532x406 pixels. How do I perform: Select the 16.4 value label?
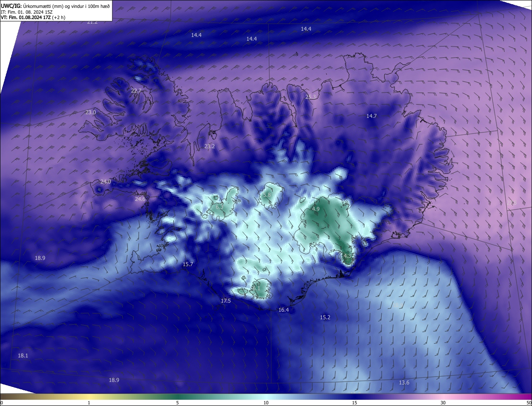(x=283, y=310)
